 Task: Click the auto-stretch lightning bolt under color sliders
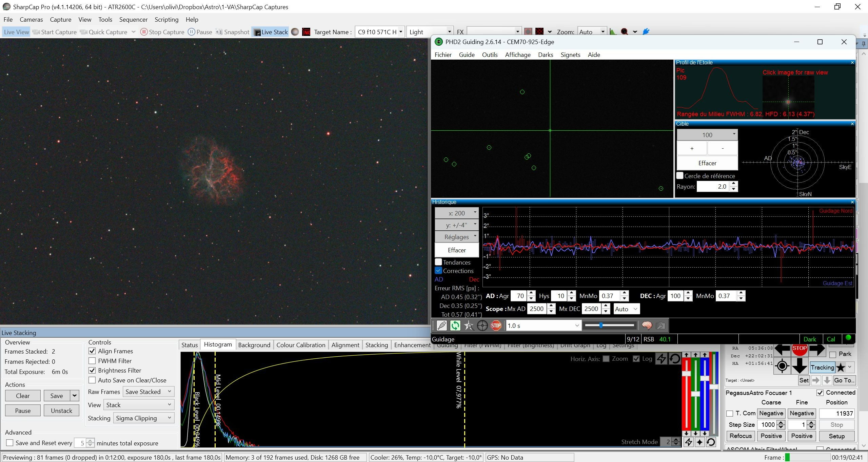pyautogui.click(x=688, y=442)
